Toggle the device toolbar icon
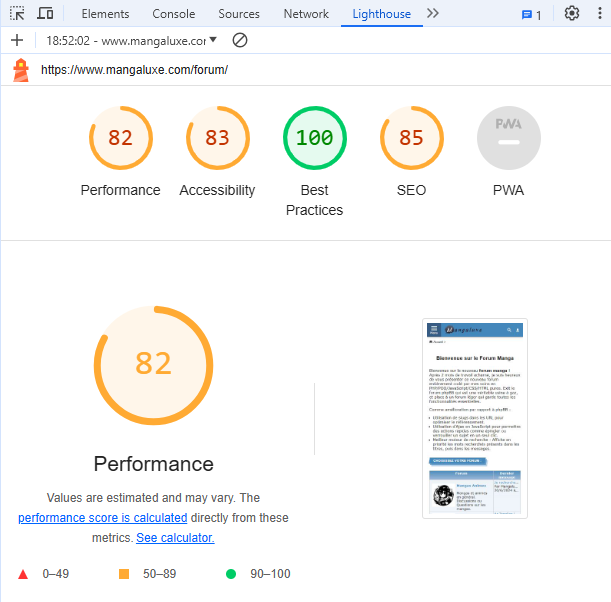The image size is (611, 602). [x=45, y=14]
